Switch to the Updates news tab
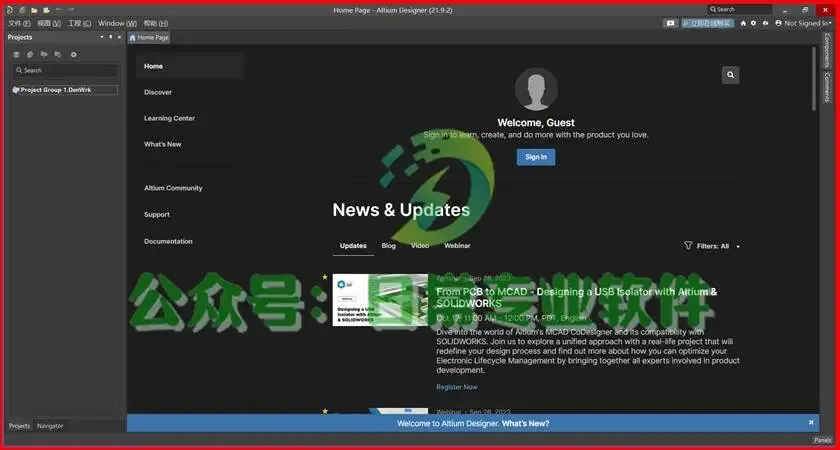This screenshot has width=840, height=450. tap(353, 245)
